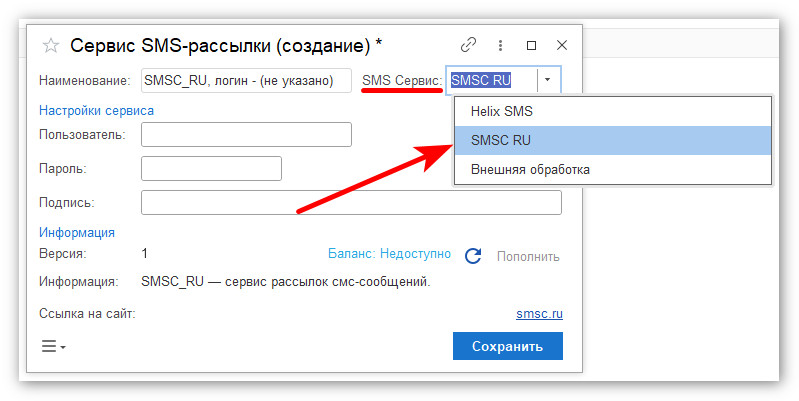Select Helix SMS from the list
Viewport: 799px width, 401px height.
coord(613,111)
